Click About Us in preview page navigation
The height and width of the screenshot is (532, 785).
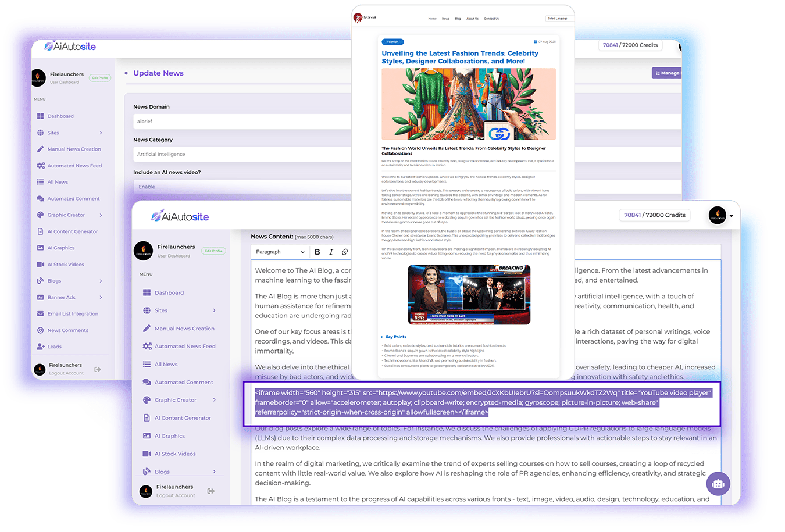click(x=472, y=19)
